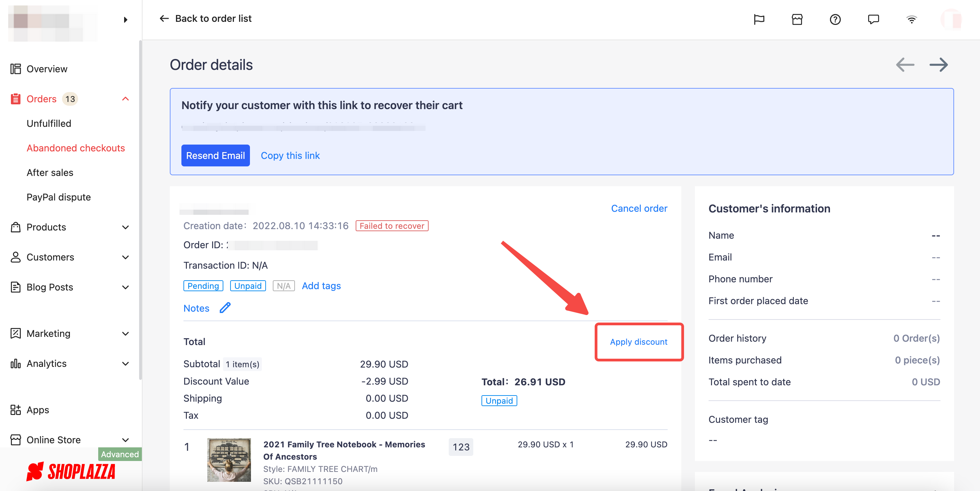Image resolution: width=980 pixels, height=491 pixels.
Task: Click the Analytics bar chart icon
Action: pyautogui.click(x=16, y=363)
